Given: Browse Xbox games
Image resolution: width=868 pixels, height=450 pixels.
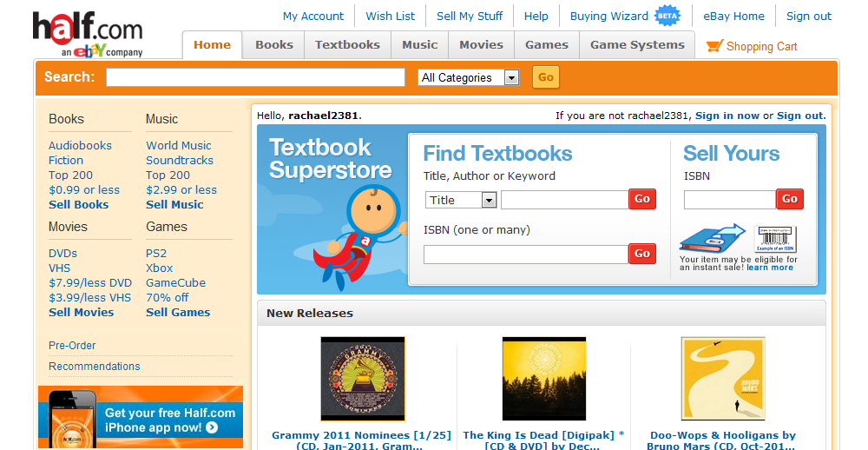Looking at the screenshot, I should (160, 268).
